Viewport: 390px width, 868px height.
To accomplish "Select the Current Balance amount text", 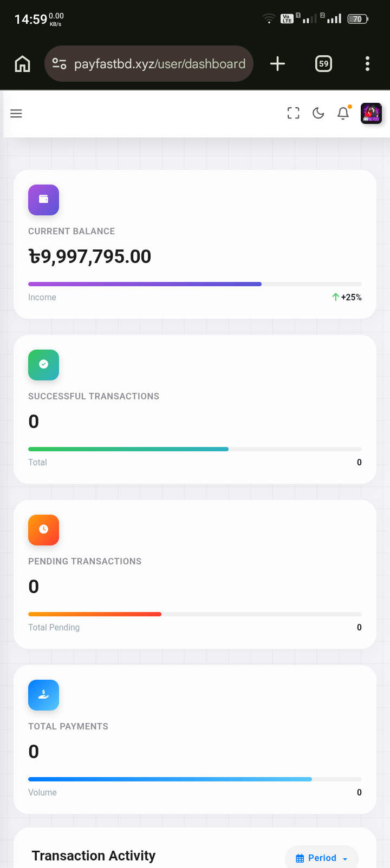I will (90, 257).
